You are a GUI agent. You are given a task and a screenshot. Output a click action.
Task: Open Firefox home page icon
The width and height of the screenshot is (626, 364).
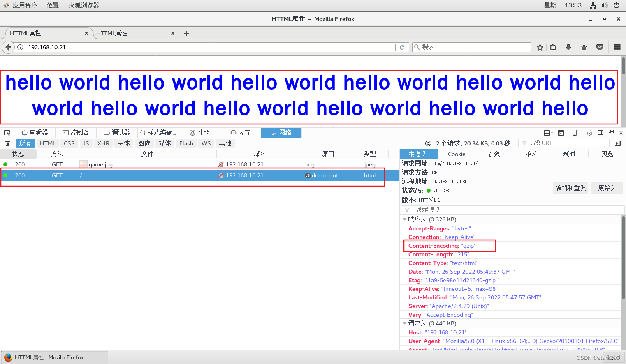[584, 47]
